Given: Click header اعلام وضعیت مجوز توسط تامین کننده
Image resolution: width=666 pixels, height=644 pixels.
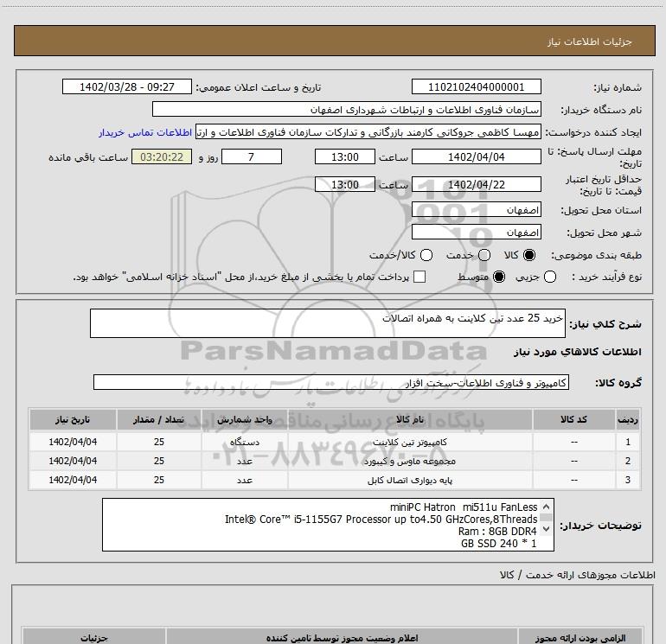Looking at the screenshot, I should [x=342, y=638].
